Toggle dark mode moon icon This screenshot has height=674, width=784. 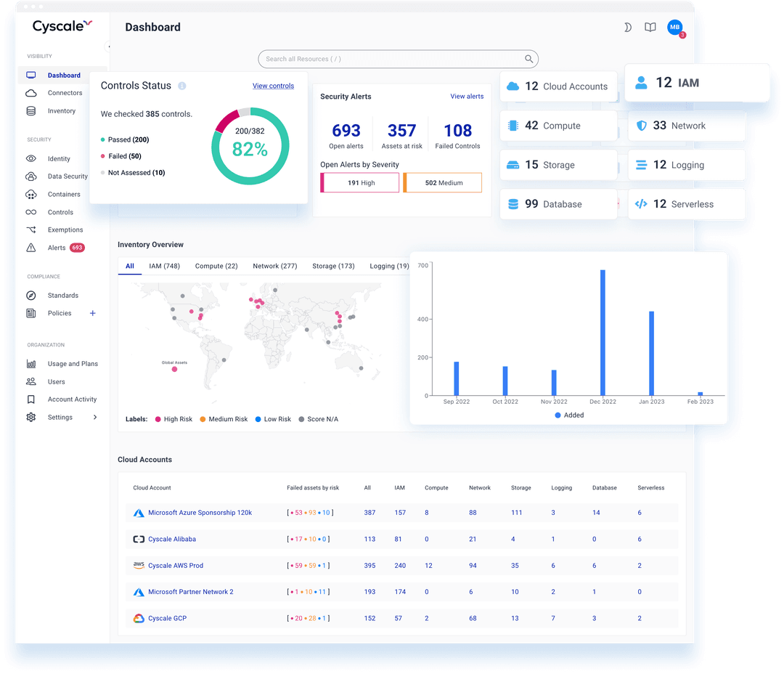point(628,28)
